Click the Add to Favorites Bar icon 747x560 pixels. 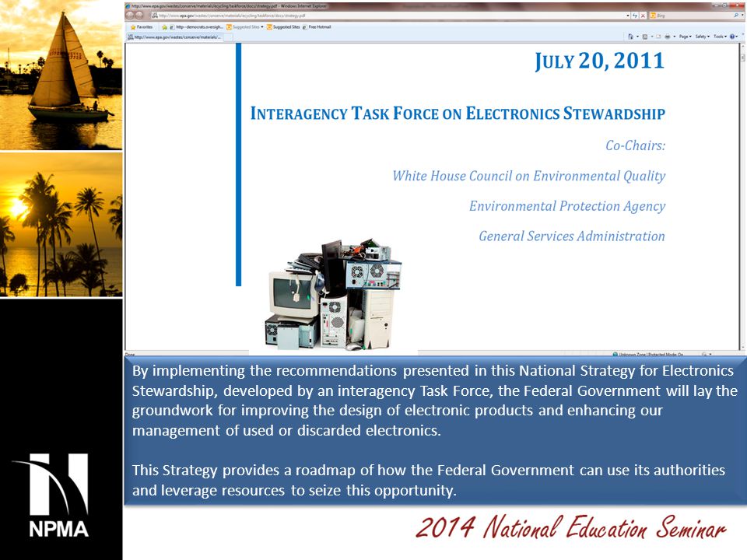(164, 27)
